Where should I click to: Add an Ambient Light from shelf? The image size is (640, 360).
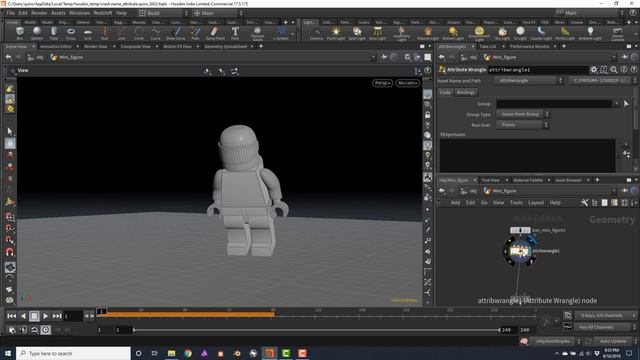[590, 33]
